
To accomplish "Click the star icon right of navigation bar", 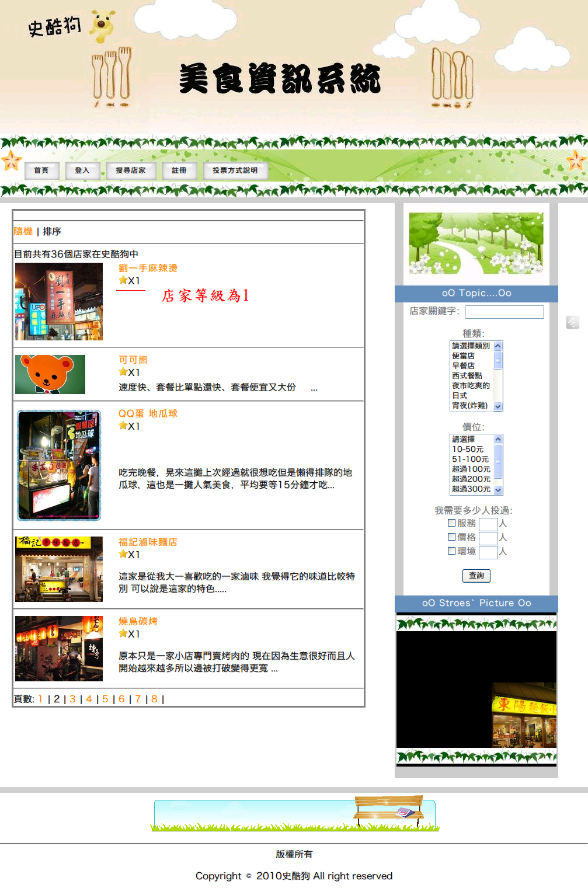I will (576, 160).
